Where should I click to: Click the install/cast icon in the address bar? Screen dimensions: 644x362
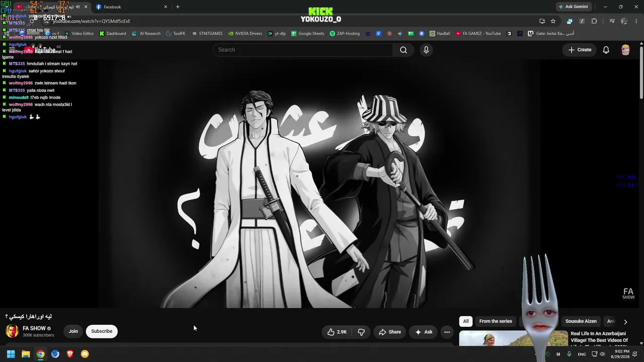(x=542, y=21)
